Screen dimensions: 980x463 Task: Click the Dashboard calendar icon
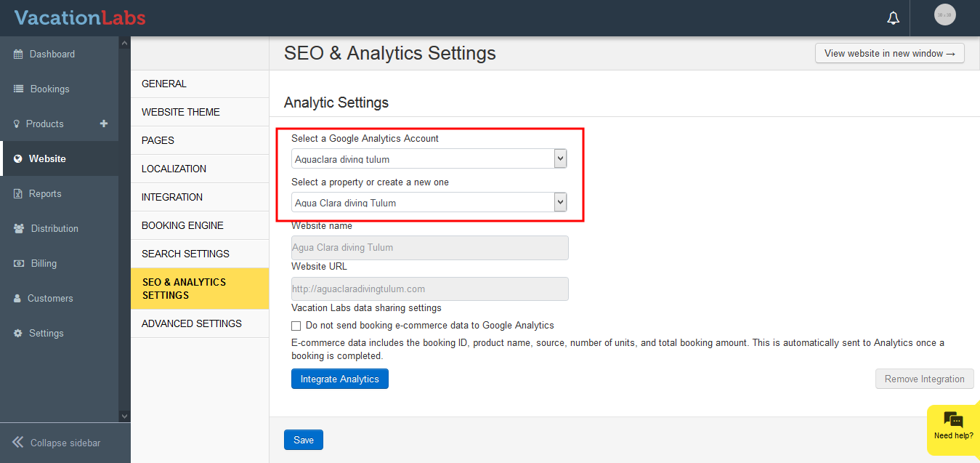pos(18,55)
